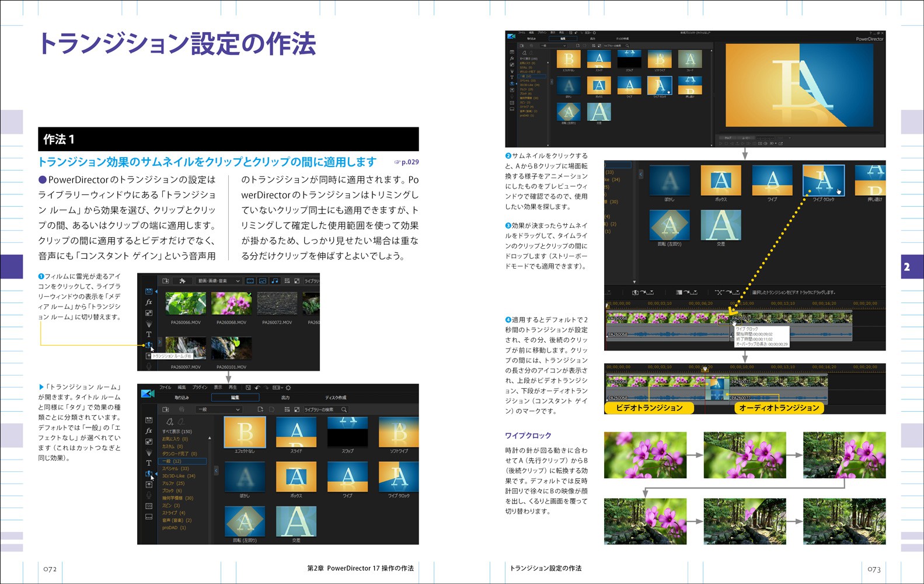Expand explorer panel arrow in media library screenshot
The image size is (924, 584).
(x=160, y=342)
